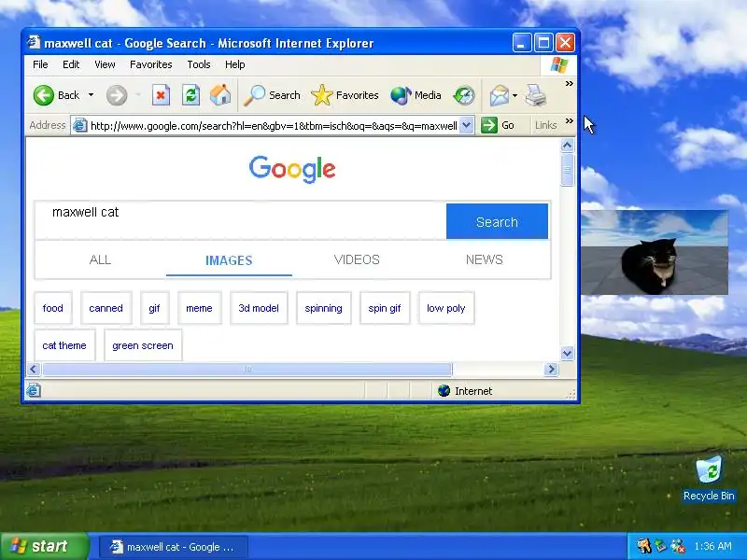The width and height of the screenshot is (747, 560).
Task: Open the View menu
Action: pyautogui.click(x=105, y=64)
